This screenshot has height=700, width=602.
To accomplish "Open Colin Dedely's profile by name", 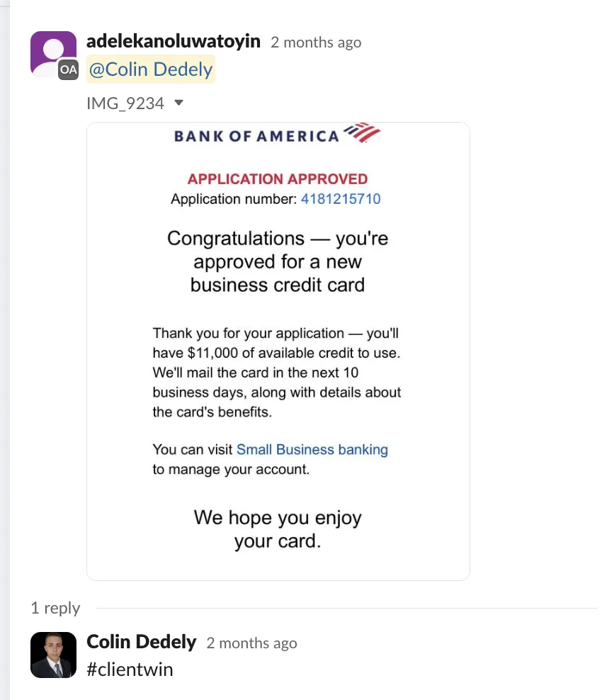I will coord(141,642).
